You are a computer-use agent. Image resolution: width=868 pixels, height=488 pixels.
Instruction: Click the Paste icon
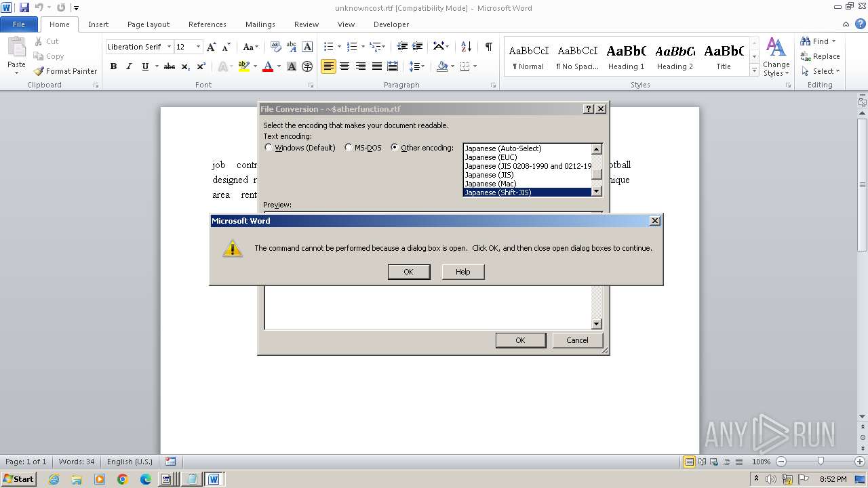click(16, 47)
